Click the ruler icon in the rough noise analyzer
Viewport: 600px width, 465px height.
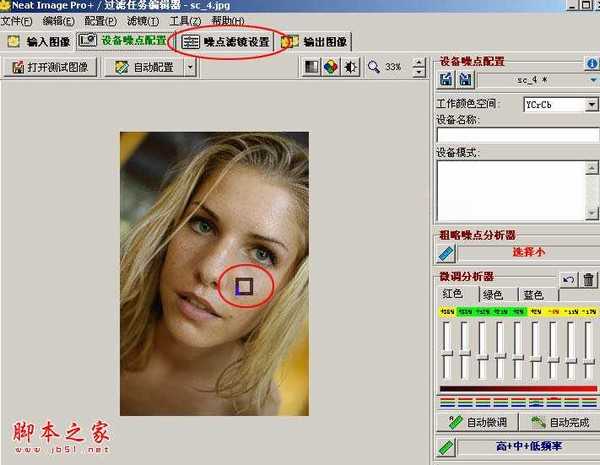pos(446,254)
